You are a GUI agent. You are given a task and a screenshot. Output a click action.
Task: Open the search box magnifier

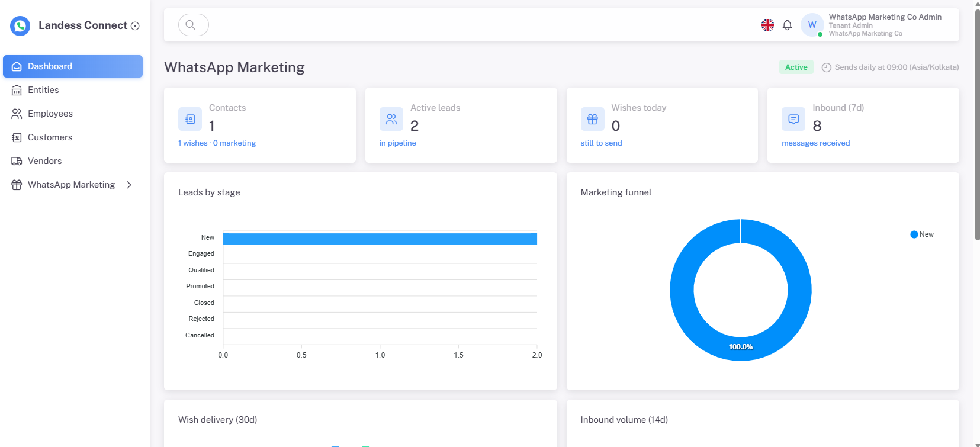coord(191,25)
